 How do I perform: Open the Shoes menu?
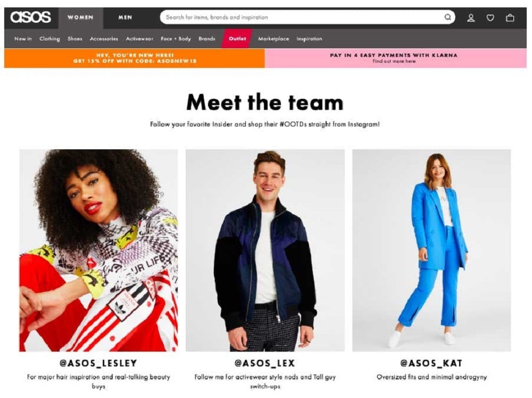(x=75, y=39)
